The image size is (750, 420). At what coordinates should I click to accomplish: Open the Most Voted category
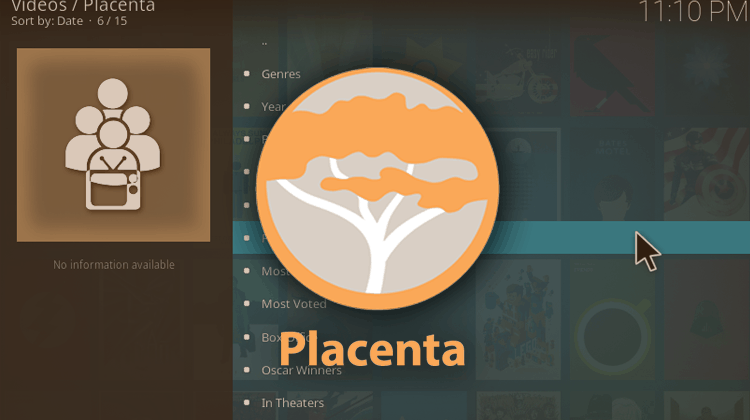pyautogui.click(x=294, y=304)
